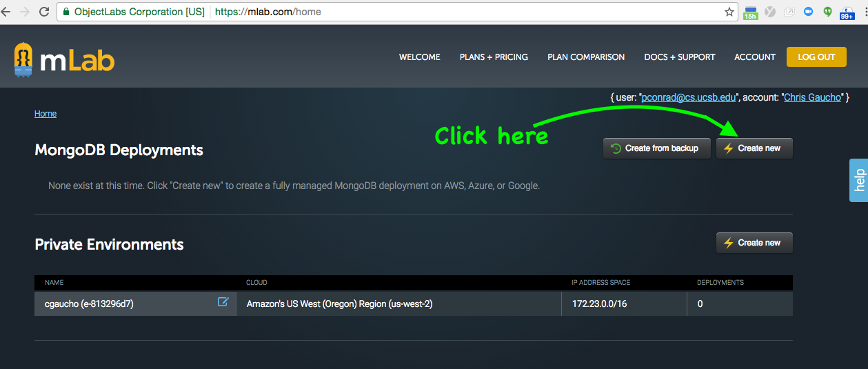Open the Chris Gaucho account link

813,98
